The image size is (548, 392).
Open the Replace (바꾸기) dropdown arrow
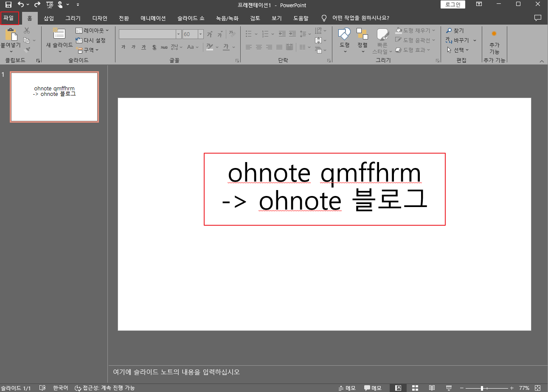(475, 40)
